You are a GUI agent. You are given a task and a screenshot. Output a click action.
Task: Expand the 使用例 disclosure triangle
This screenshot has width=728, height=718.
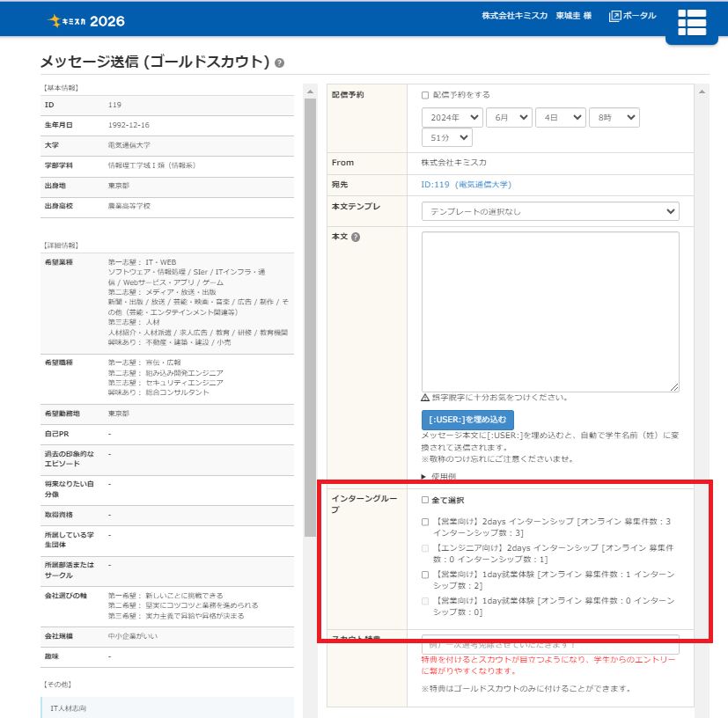[x=423, y=476]
